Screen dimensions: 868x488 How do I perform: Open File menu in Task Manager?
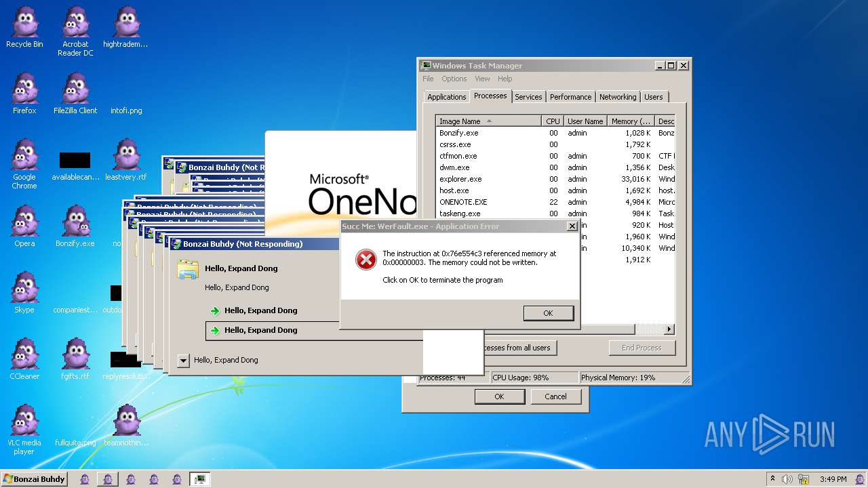click(x=428, y=79)
